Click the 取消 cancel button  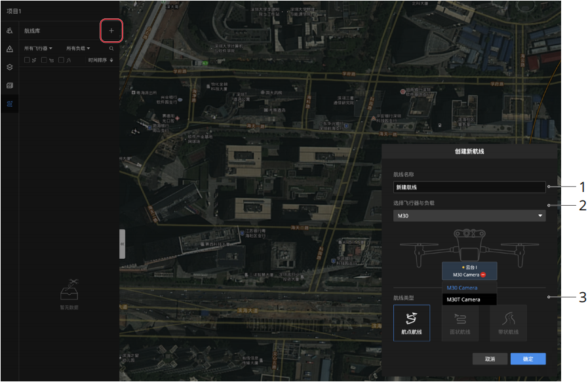point(490,359)
